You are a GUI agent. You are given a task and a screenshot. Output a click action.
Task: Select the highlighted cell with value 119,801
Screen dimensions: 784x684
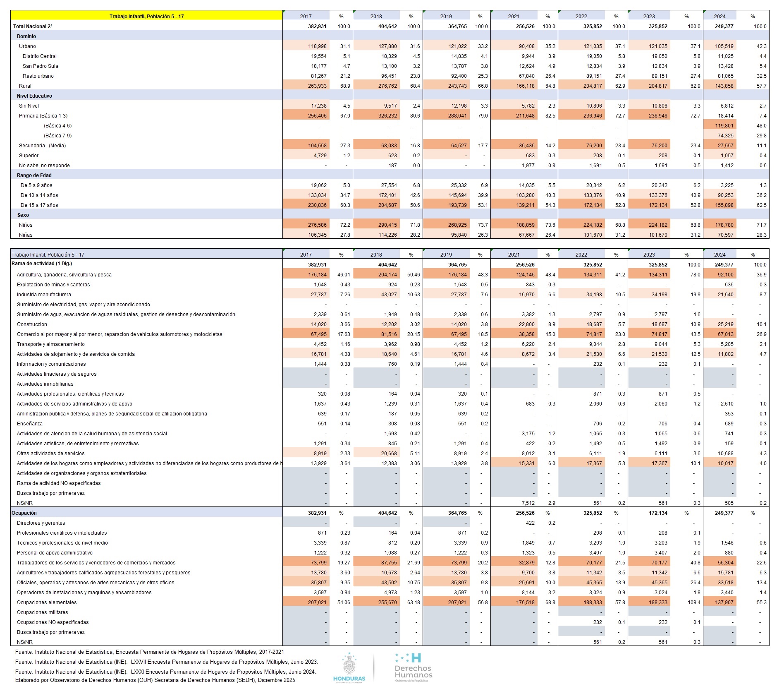[x=719, y=126]
